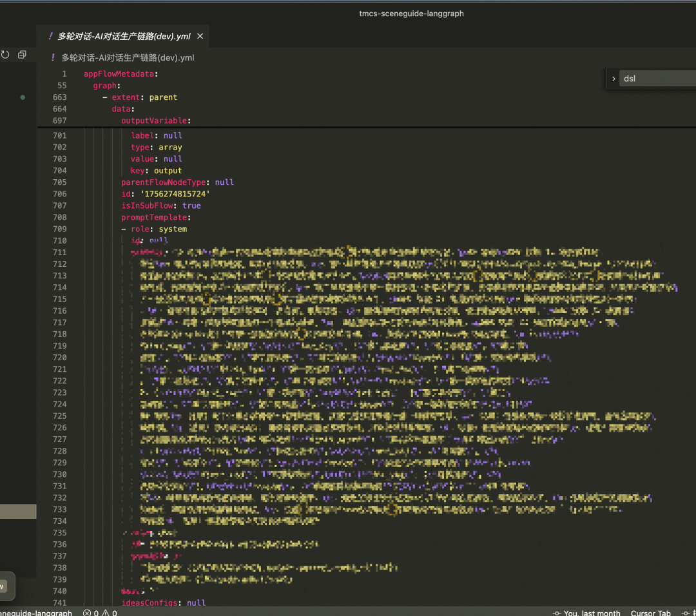Image resolution: width=696 pixels, height=616 pixels.
Task: Jump to sticky line 'extent: parent'
Action: point(139,97)
